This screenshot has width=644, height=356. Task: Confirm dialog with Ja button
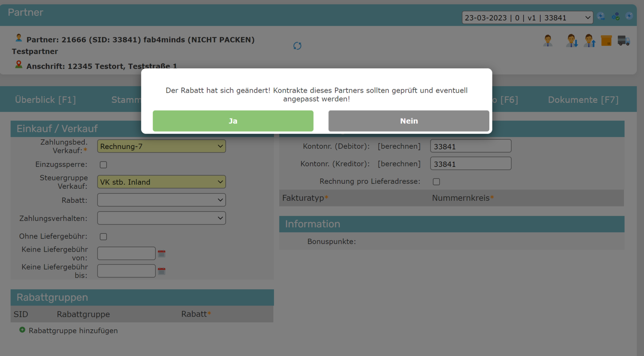click(x=233, y=121)
